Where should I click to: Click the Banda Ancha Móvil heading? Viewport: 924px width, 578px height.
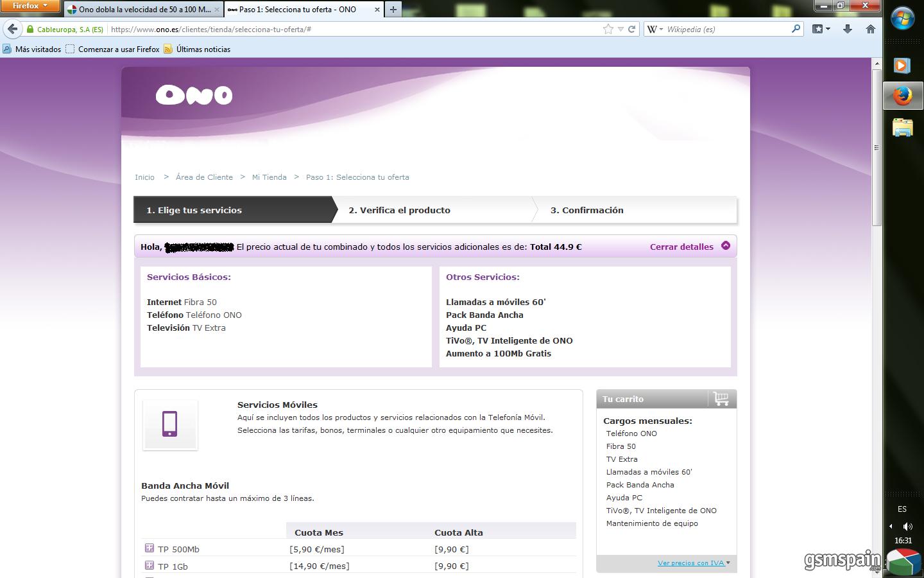click(x=185, y=486)
